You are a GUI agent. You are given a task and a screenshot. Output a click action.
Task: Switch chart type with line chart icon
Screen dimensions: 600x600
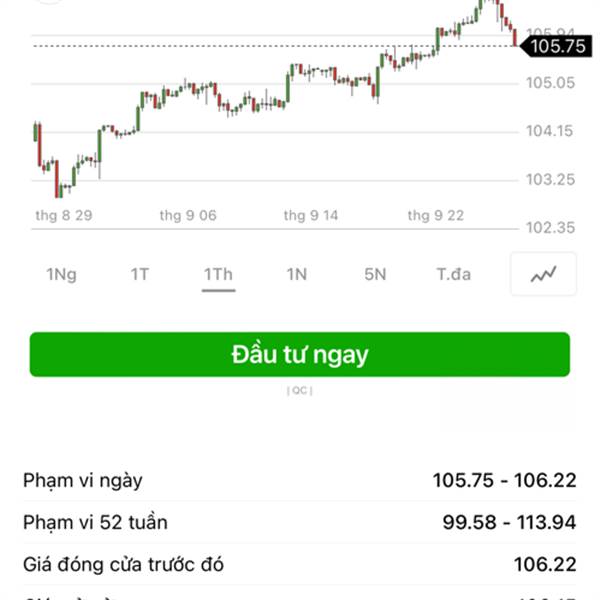(x=543, y=274)
